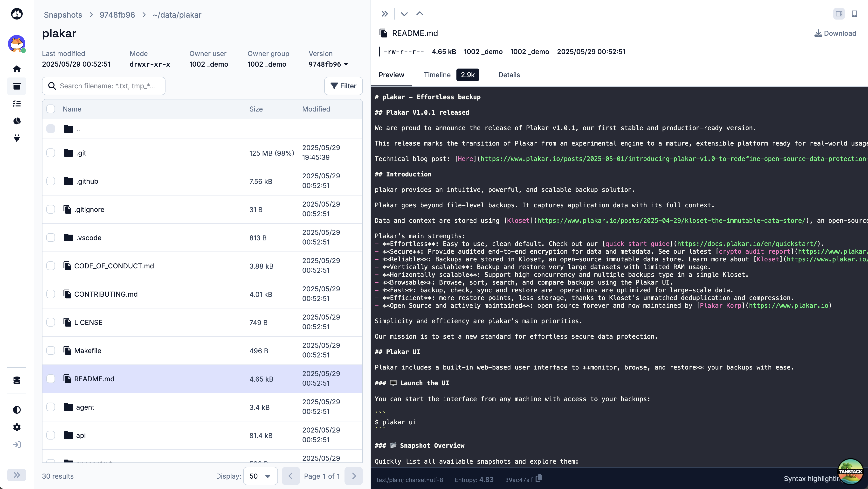Image resolution: width=868 pixels, height=489 pixels.
Task: Open the Filter options
Action: tap(343, 86)
